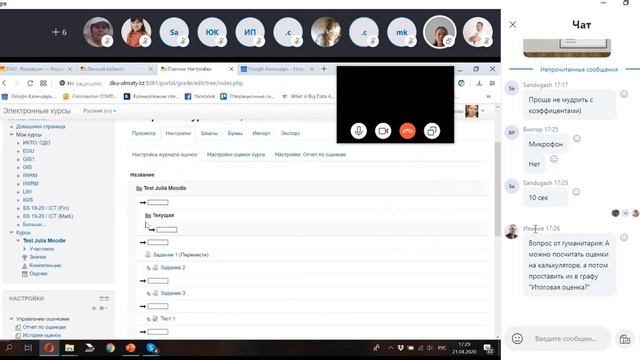This screenshot has height=360, width=640.
Task: Open emoji picker in chat input
Action: (x=517, y=338)
